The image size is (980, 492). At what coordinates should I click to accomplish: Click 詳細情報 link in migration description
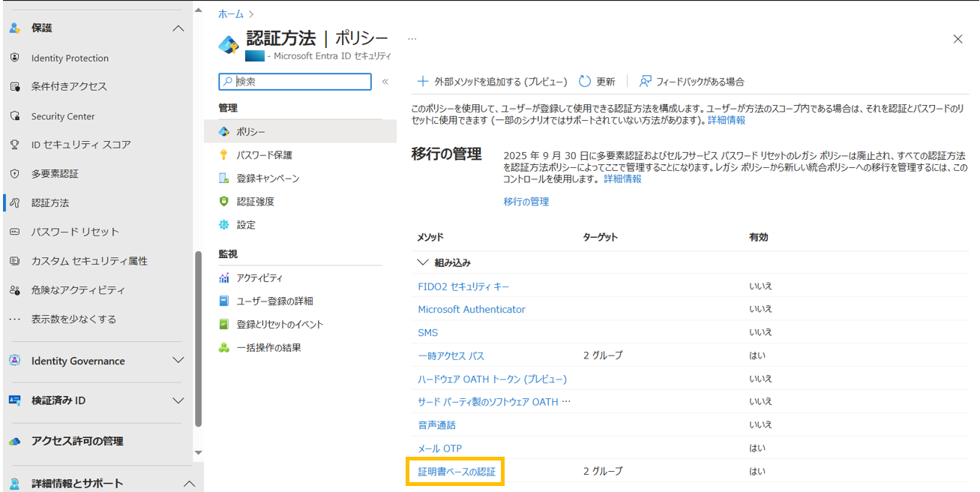point(622,178)
